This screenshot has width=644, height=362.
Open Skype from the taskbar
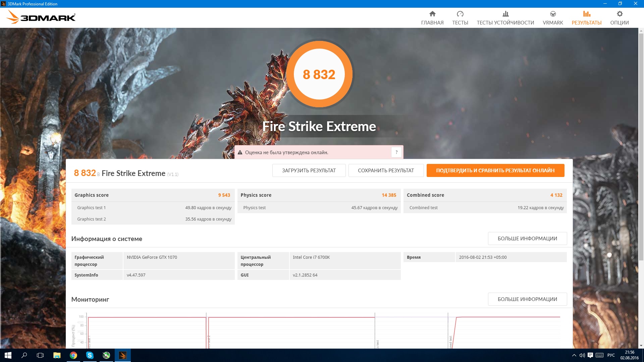click(x=90, y=355)
